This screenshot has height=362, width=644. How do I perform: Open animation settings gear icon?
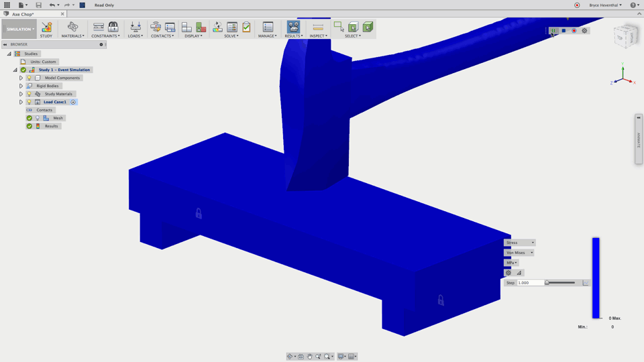(x=584, y=31)
